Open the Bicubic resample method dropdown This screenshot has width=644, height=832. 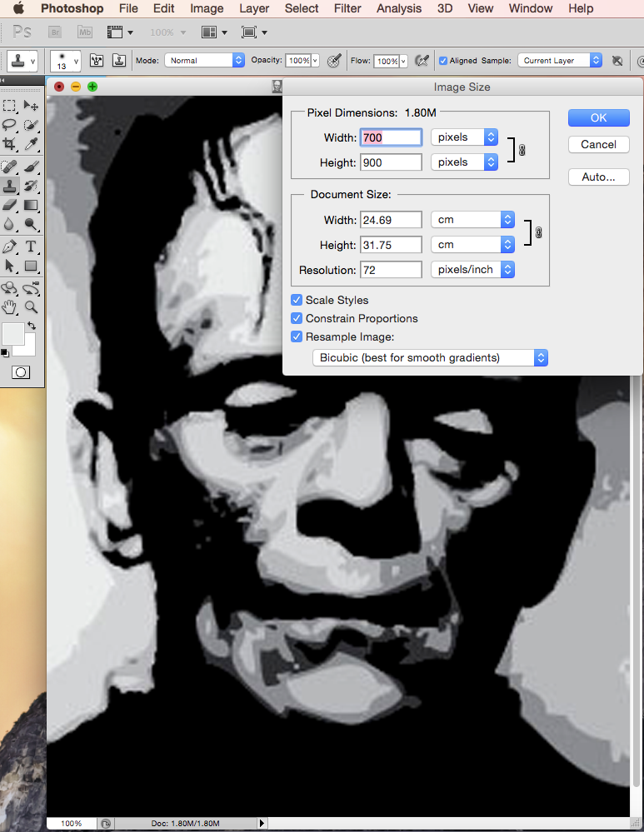pos(430,357)
